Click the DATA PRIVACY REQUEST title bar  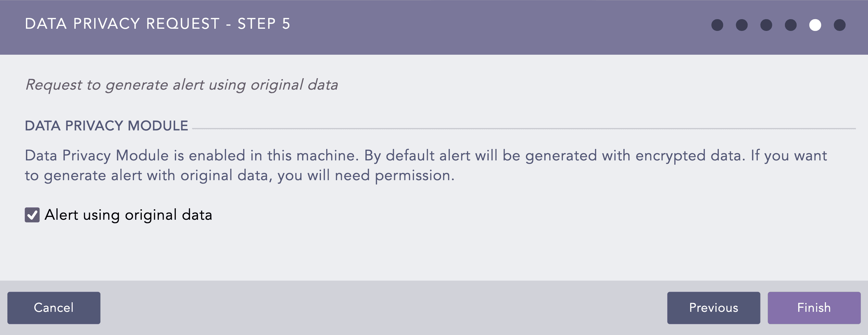(x=158, y=23)
